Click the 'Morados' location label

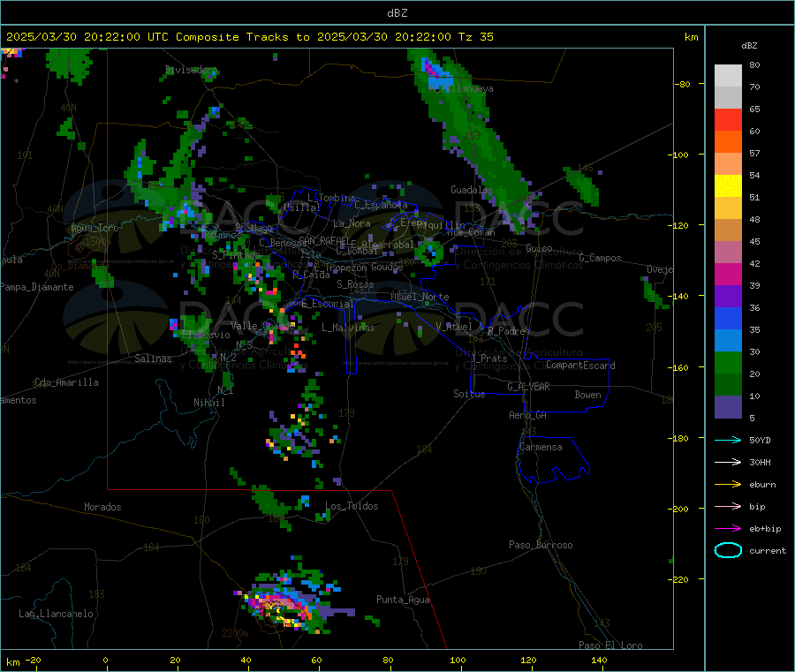[x=102, y=507]
